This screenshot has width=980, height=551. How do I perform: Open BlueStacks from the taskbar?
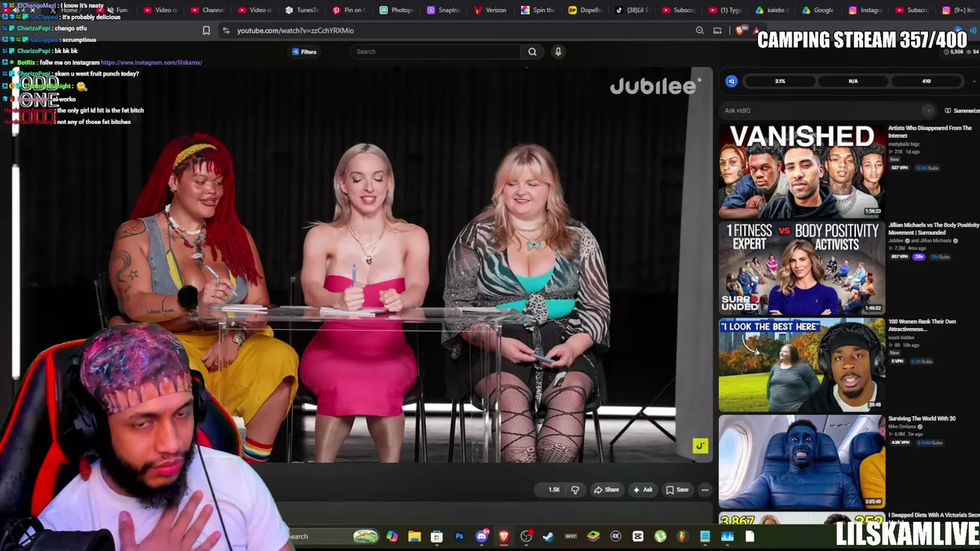(593, 536)
